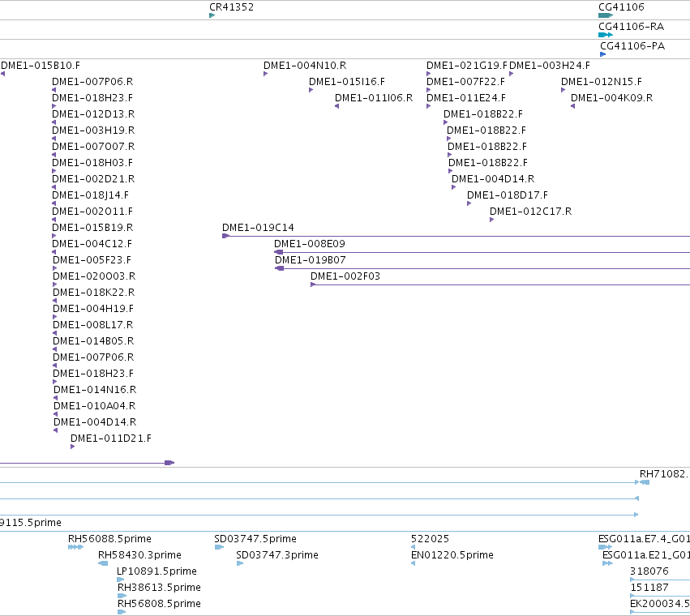Click DME1-008L17.R label
This screenshot has width=690, height=616.
click(x=93, y=325)
